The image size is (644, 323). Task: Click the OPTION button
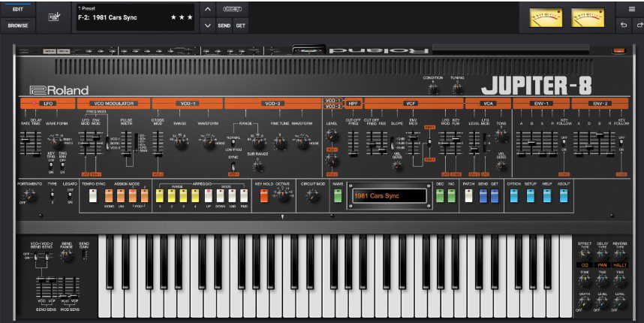pyautogui.click(x=514, y=196)
